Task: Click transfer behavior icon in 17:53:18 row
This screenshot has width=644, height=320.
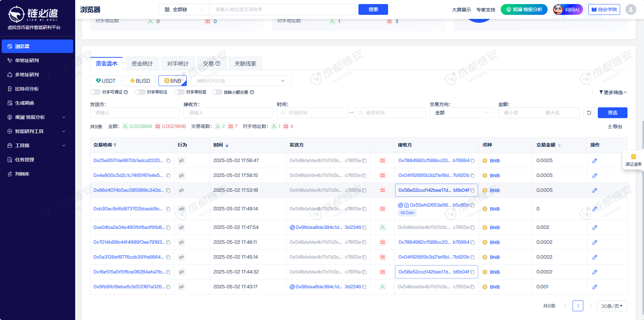Action: (181, 190)
